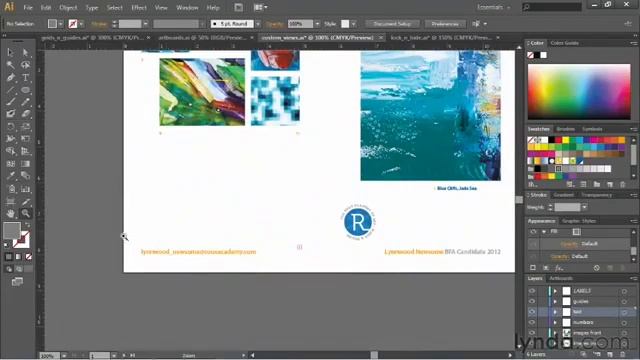Set the None color mode under swatches
The width and height of the screenshot is (640, 360).
coord(29,257)
